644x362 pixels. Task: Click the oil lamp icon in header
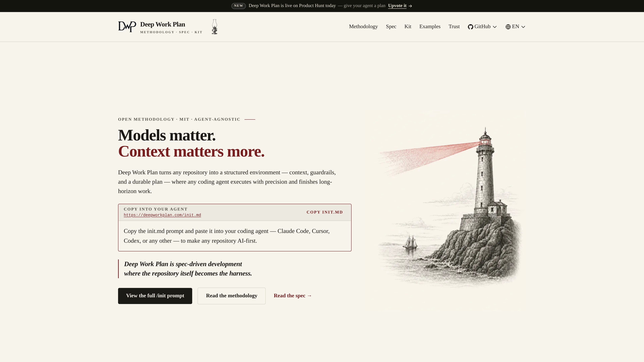tap(214, 27)
